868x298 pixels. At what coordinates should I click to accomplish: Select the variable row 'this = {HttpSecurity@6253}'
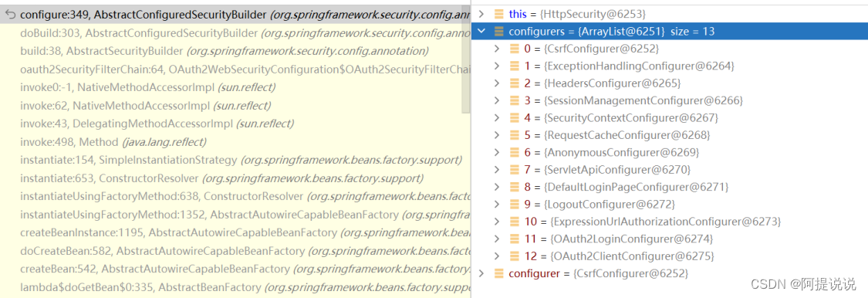[x=670, y=14]
